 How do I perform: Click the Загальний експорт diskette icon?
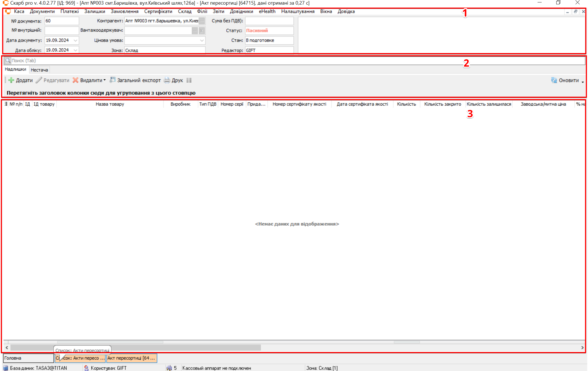pos(112,80)
